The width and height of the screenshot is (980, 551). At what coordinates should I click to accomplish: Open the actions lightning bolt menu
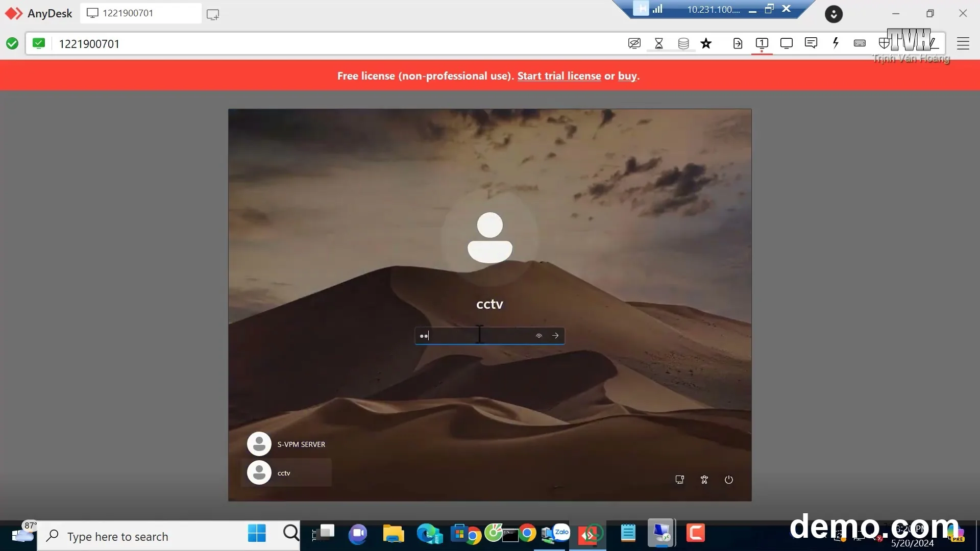[x=836, y=43]
